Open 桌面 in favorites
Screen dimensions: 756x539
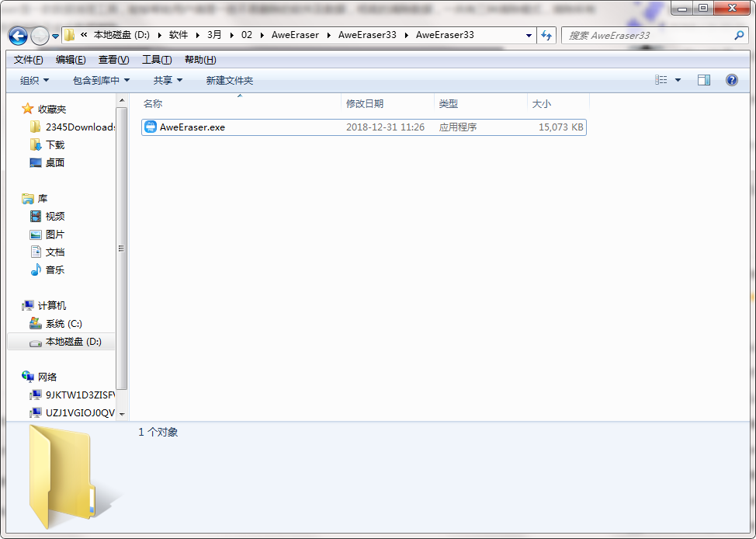pos(55,163)
